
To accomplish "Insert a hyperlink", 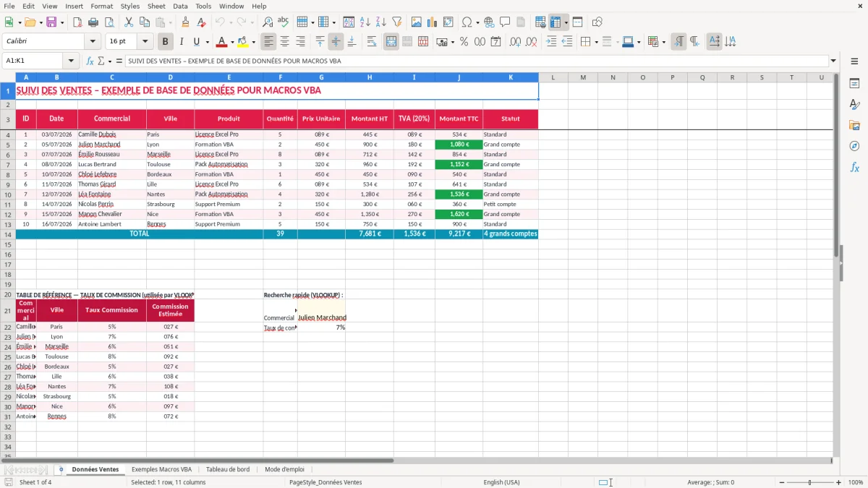I will [x=489, y=22].
